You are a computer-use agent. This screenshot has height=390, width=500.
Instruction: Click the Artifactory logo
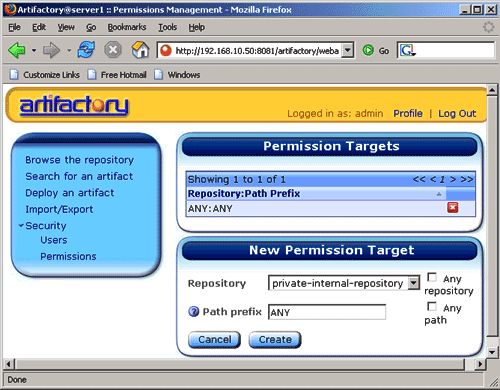pos(74,105)
